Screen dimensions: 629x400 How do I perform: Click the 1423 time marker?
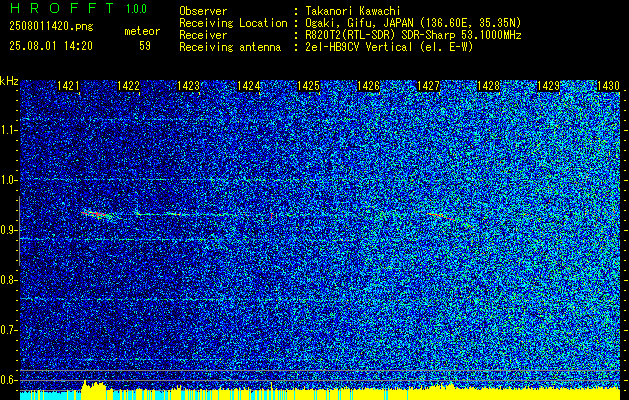[189, 85]
